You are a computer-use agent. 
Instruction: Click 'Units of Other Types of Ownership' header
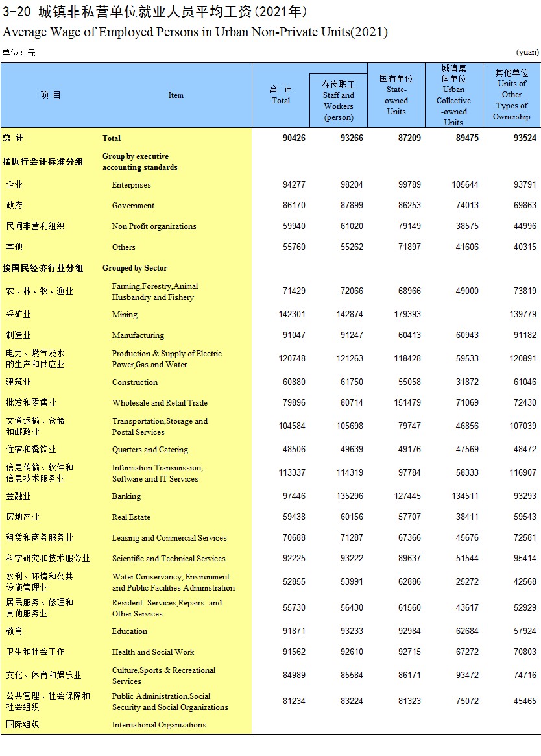tap(512, 95)
